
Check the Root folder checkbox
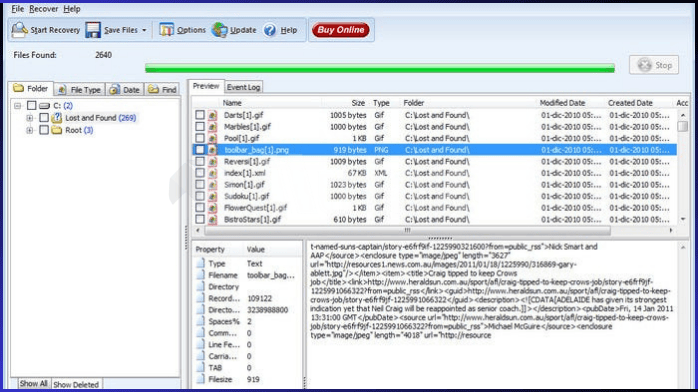pyautogui.click(x=44, y=130)
